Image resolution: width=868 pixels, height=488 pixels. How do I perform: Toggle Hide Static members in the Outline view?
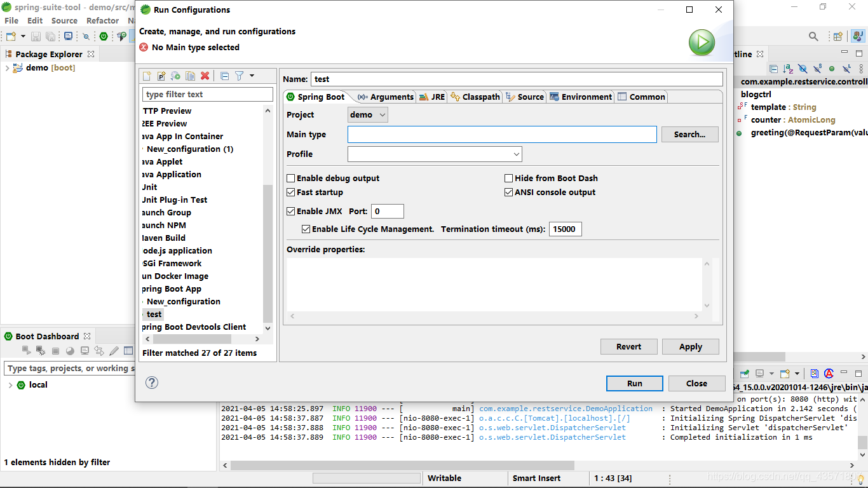[817, 69]
